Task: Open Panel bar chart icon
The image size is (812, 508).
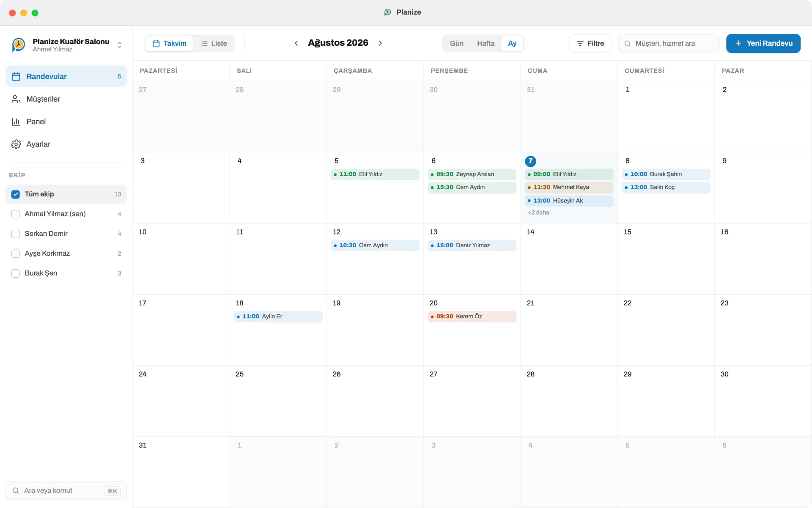Action: [16, 121]
